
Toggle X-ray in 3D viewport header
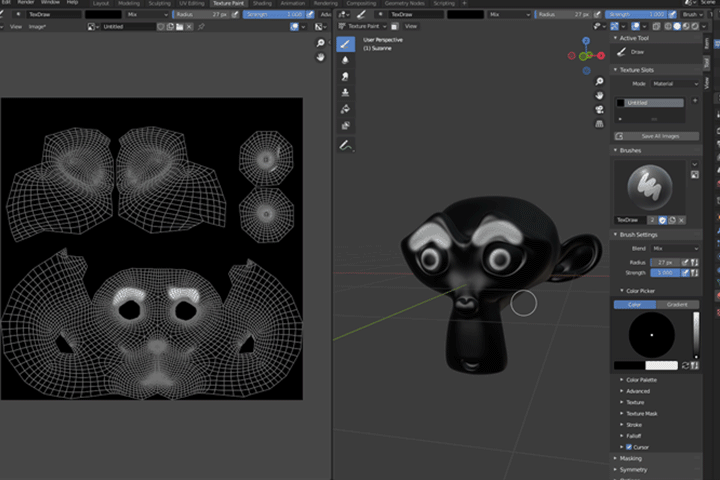[x=656, y=26]
